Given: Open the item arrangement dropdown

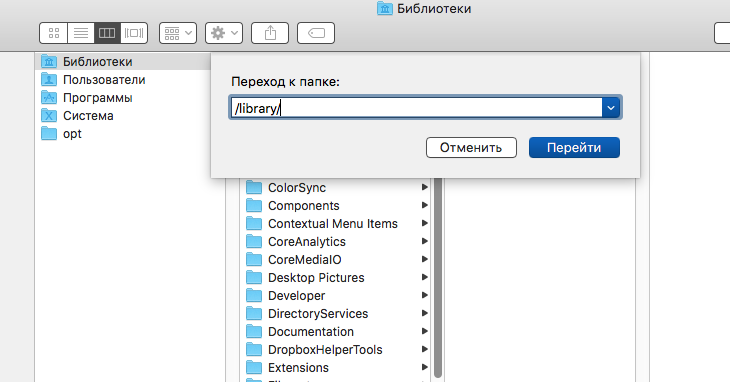Looking at the screenshot, I should [178, 33].
